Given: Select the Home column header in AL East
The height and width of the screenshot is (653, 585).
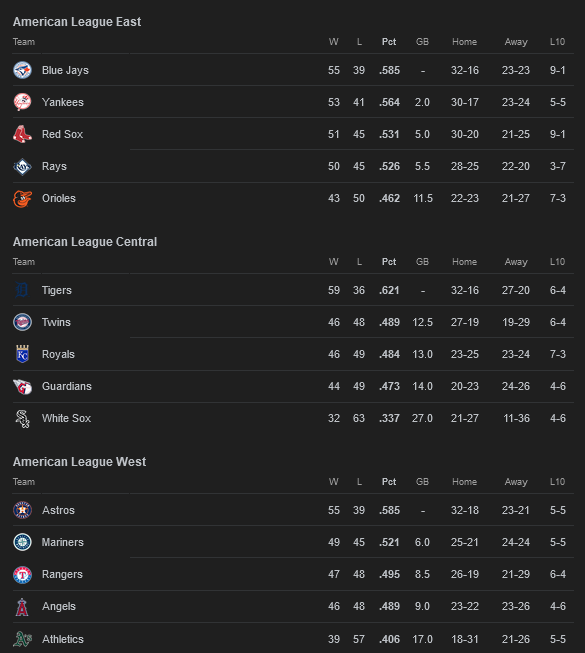Looking at the screenshot, I should point(464,42).
